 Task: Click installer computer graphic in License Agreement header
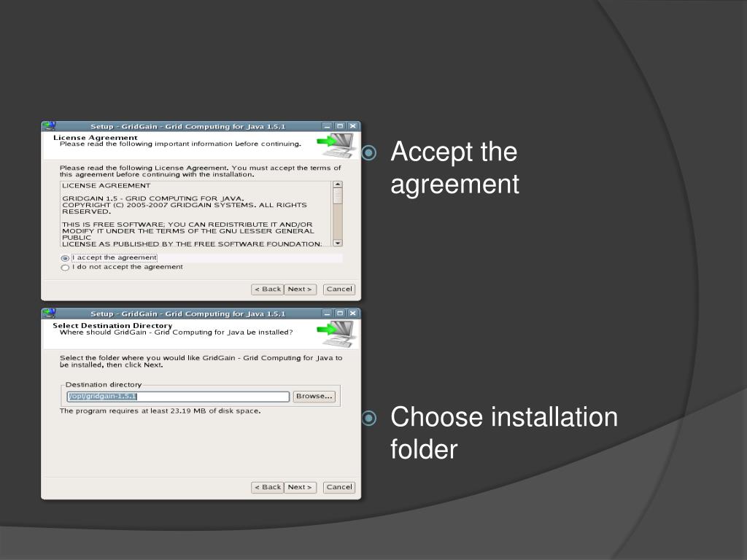coord(336,145)
